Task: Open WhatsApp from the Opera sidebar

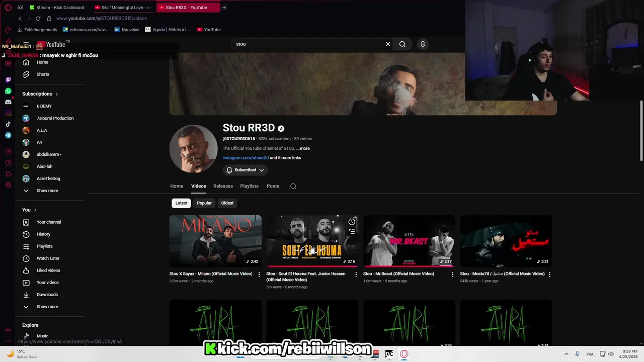Action: pos(8,91)
